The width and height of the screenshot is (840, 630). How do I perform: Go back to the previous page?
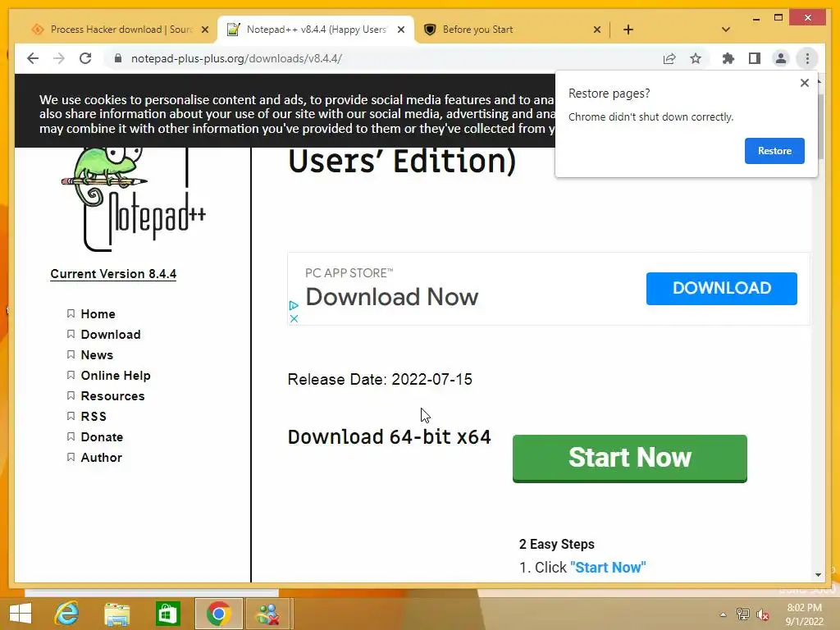33,58
